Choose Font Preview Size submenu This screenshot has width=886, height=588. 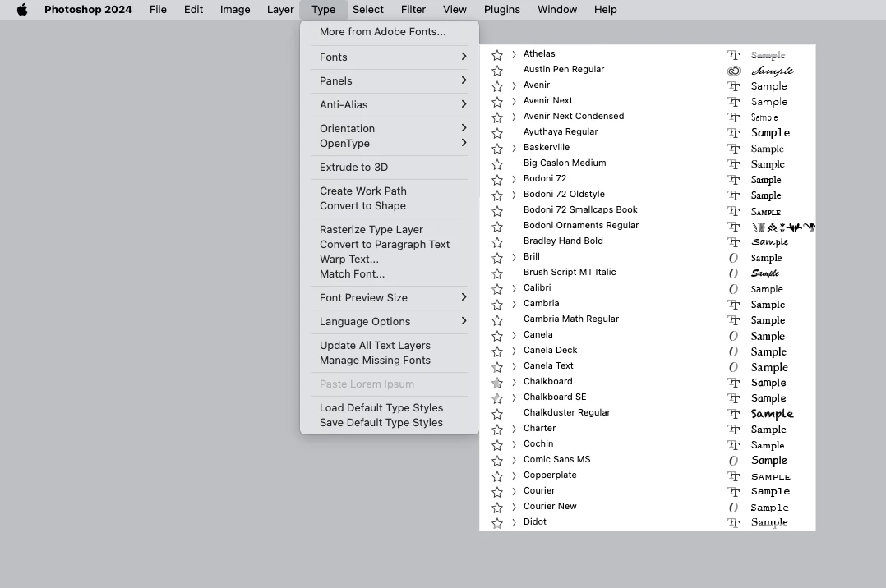[390, 297]
